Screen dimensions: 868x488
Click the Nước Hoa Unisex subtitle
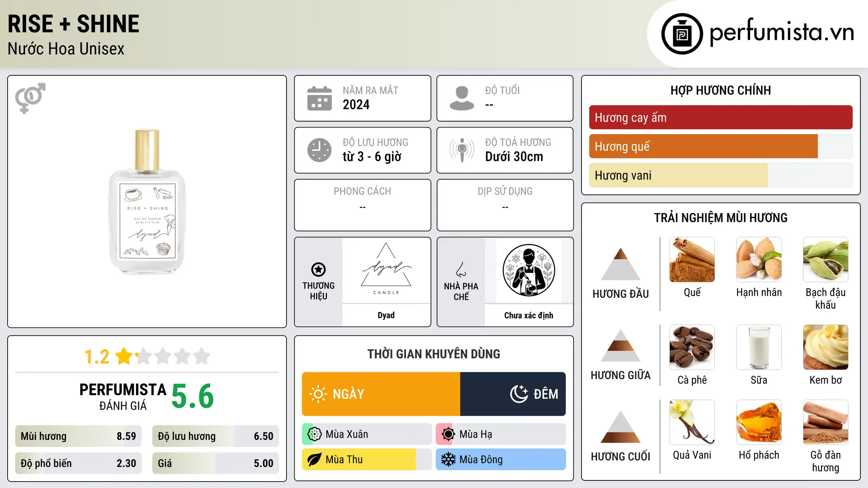tap(66, 49)
